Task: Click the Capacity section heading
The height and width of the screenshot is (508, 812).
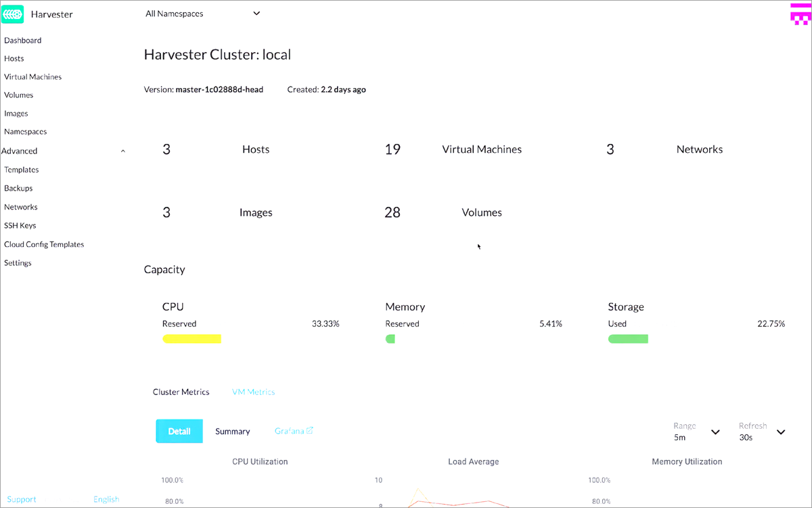Action: click(x=164, y=269)
